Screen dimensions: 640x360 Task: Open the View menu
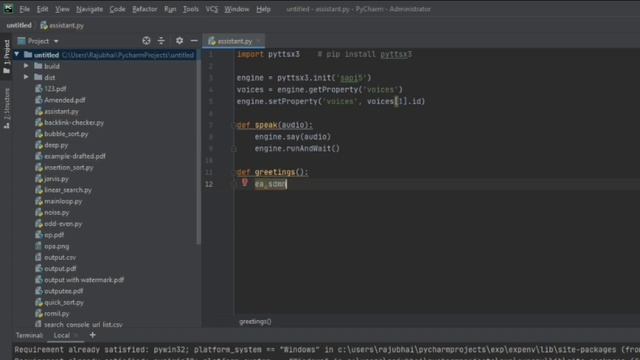point(62,9)
